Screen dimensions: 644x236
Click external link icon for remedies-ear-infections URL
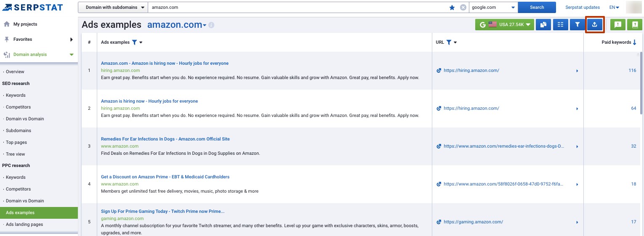pos(439,146)
